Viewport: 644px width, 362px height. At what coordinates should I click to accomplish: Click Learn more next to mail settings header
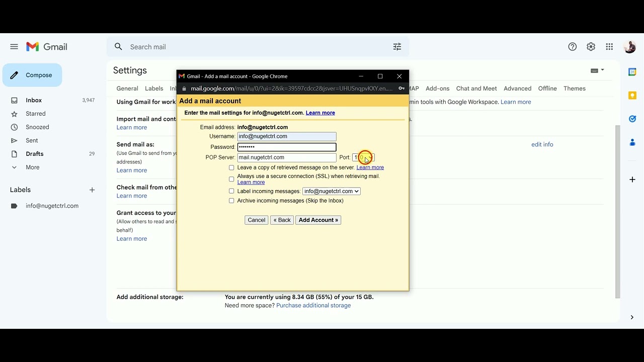[x=320, y=113]
